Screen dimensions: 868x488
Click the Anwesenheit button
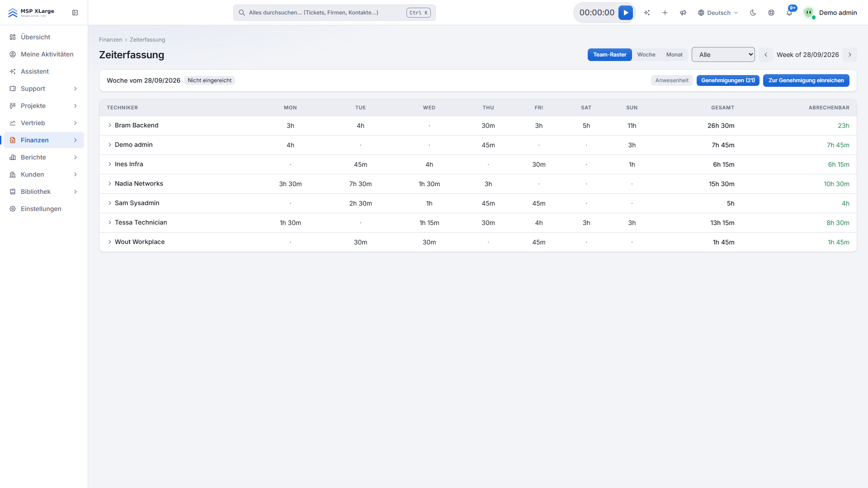tap(672, 80)
